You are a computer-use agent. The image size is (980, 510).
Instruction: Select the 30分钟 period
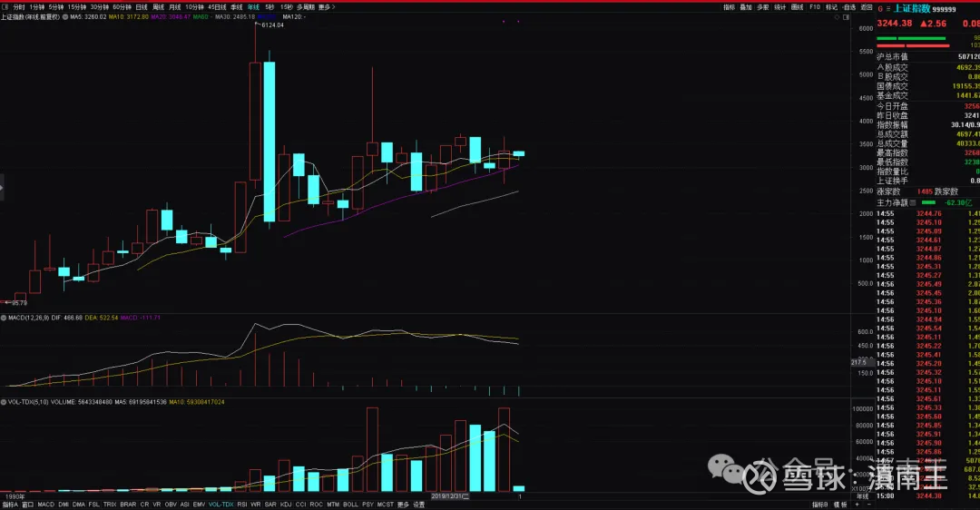pos(100,7)
